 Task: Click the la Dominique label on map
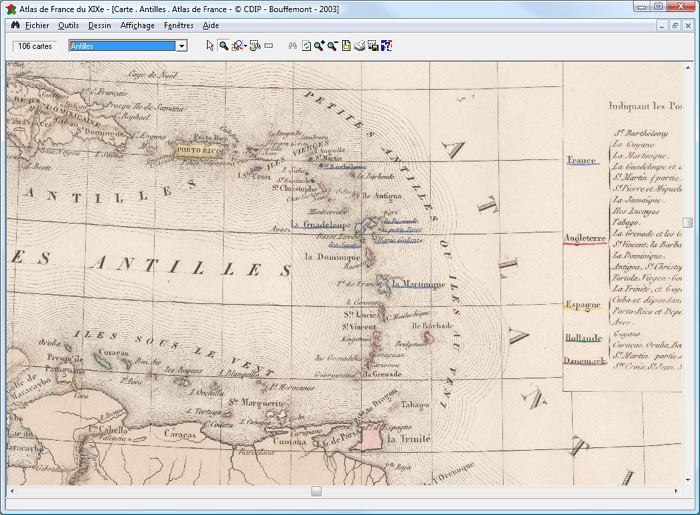point(332,257)
